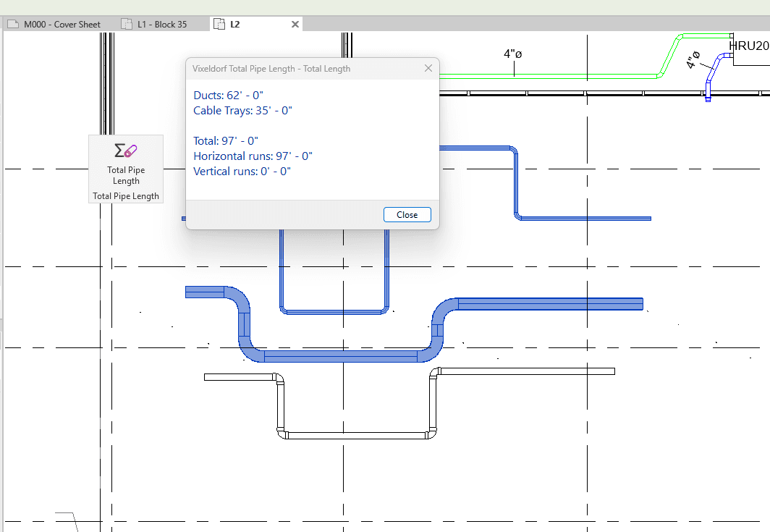Dismiss dialog using the X in title bar

tap(428, 68)
